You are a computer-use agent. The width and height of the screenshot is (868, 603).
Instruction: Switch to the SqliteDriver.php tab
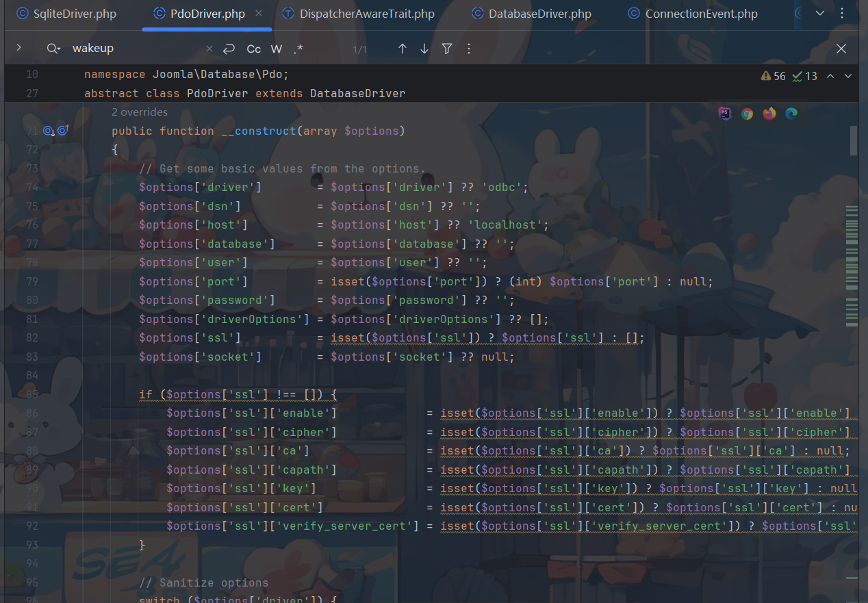tap(66, 14)
